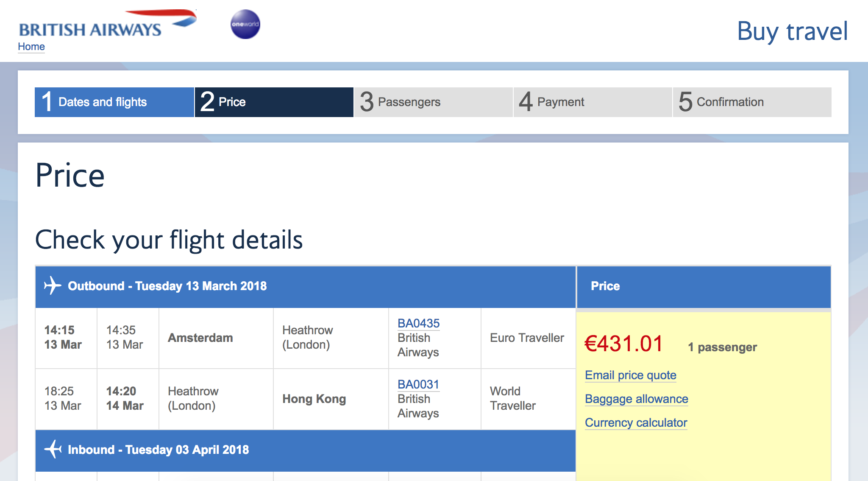This screenshot has width=868, height=481.
Task: Click the Buy travel heading
Action: click(x=792, y=31)
